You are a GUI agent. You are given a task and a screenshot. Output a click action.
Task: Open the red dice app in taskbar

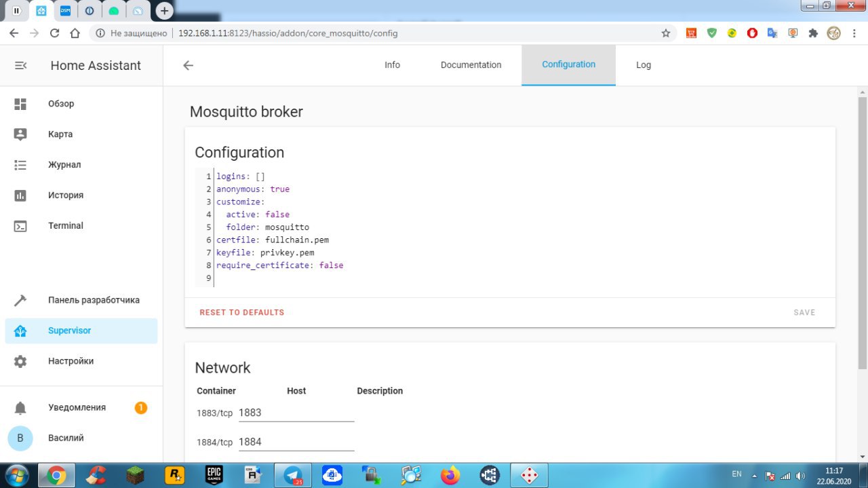(x=529, y=476)
